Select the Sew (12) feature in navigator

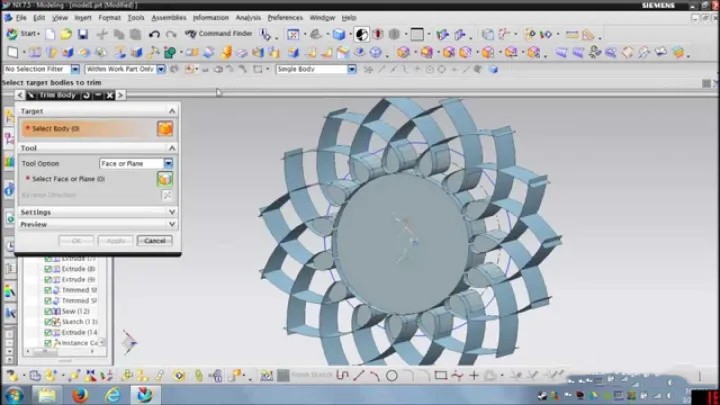[75, 311]
